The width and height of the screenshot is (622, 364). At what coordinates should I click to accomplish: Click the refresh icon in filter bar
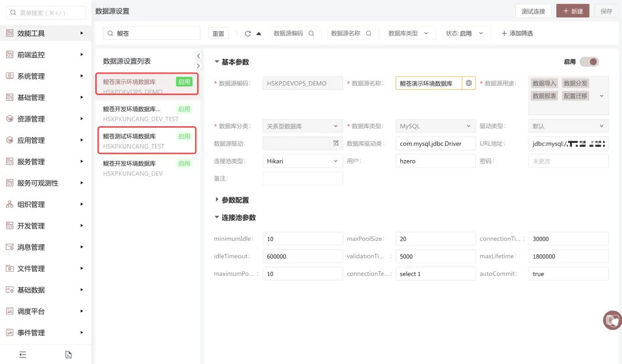(x=248, y=34)
